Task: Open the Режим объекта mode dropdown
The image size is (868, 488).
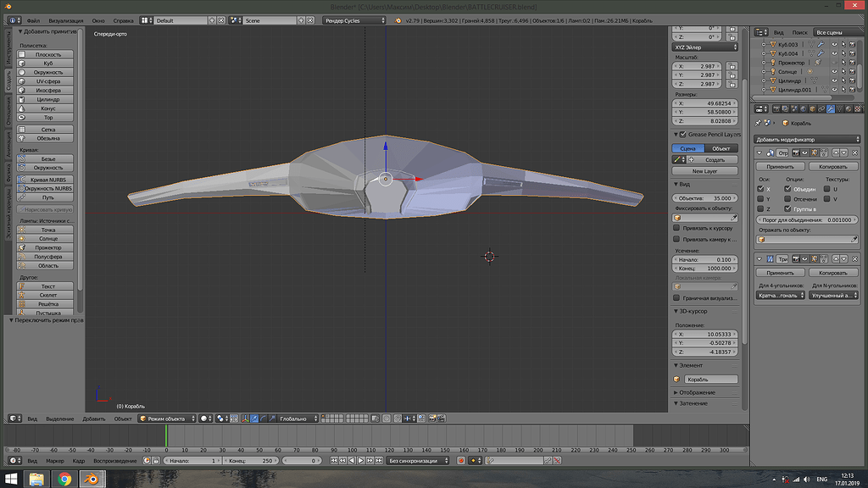Action: pyautogui.click(x=167, y=419)
